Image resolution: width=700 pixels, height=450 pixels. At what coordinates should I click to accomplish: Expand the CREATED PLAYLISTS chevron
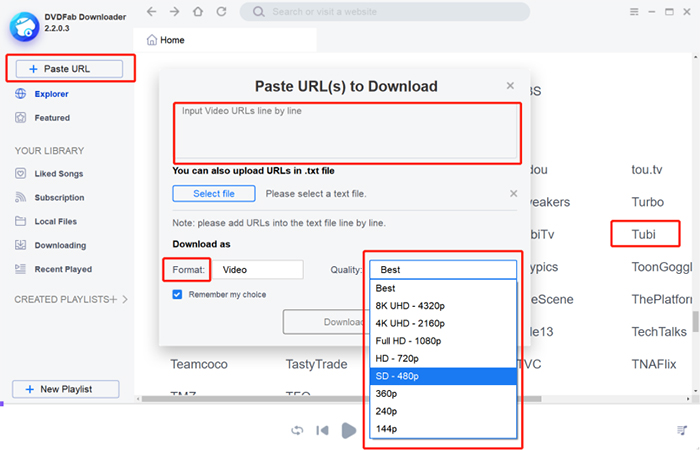pos(125,299)
